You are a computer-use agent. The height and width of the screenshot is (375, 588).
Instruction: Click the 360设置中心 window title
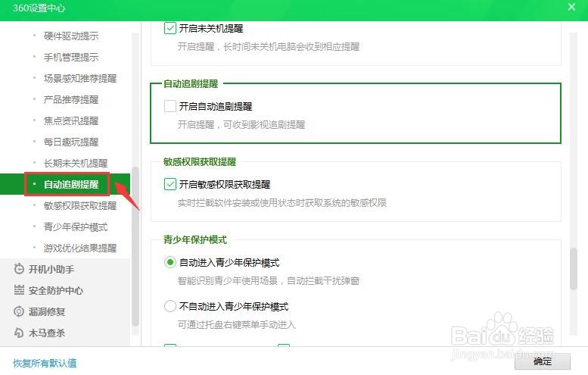coord(39,8)
